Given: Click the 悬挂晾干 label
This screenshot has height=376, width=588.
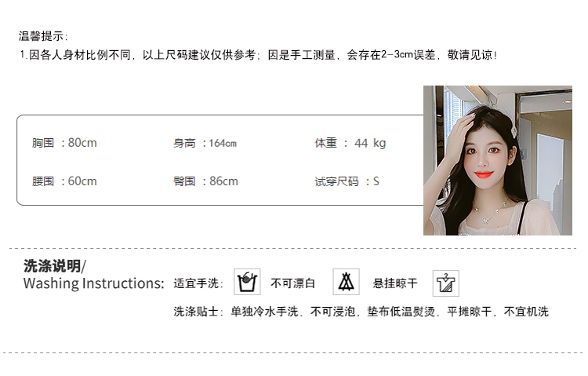Looking at the screenshot, I should pos(395,283).
